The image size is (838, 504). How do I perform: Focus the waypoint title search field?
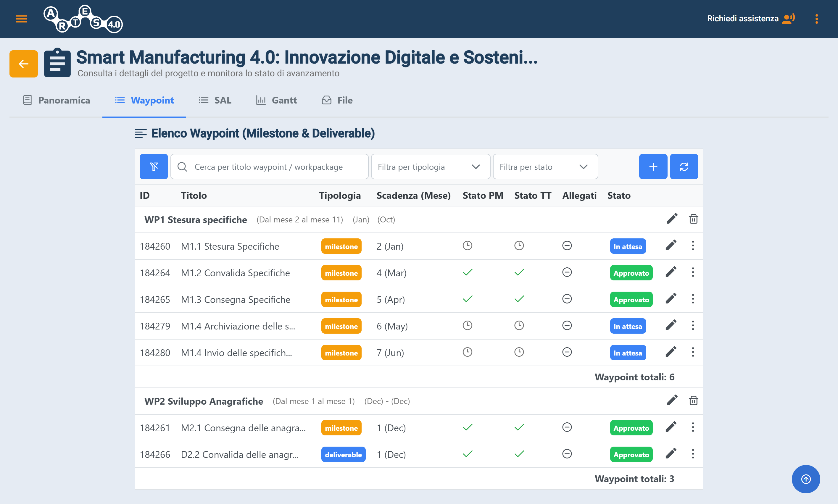[269, 167]
